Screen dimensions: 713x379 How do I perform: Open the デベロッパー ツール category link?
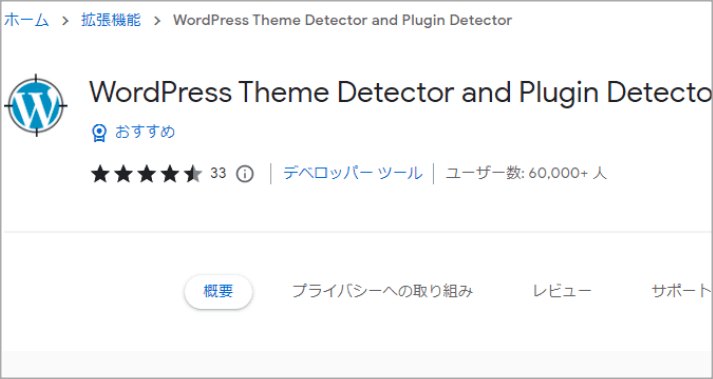[352, 173]
